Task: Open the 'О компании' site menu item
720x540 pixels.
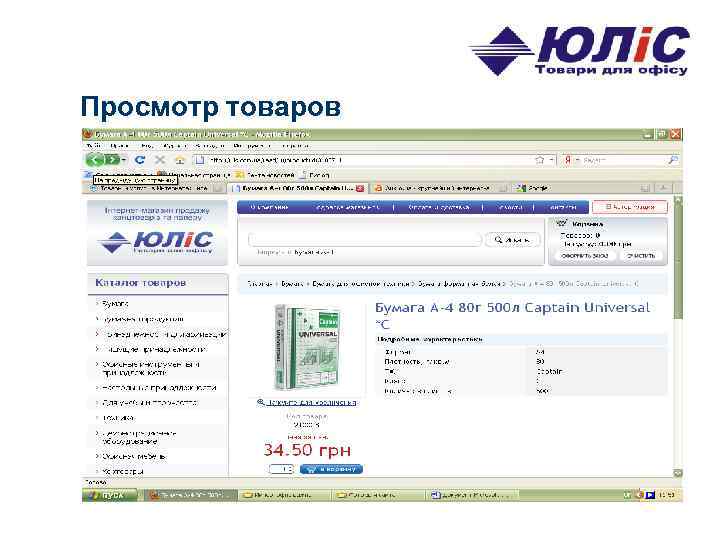Action: (x=270, y=207)
